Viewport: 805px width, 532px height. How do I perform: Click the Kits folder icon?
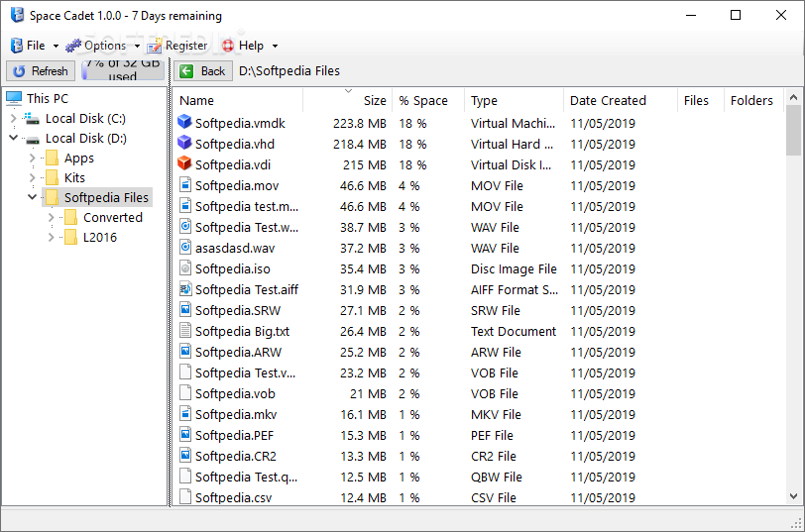point(52,177)
